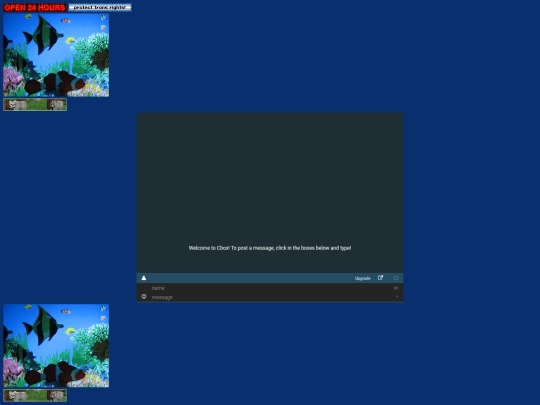Image resolution: width=540 pixels, height=405 pixels.
Task: Click the OPEN 24 HOURS banner
Action: coord(35,8)
